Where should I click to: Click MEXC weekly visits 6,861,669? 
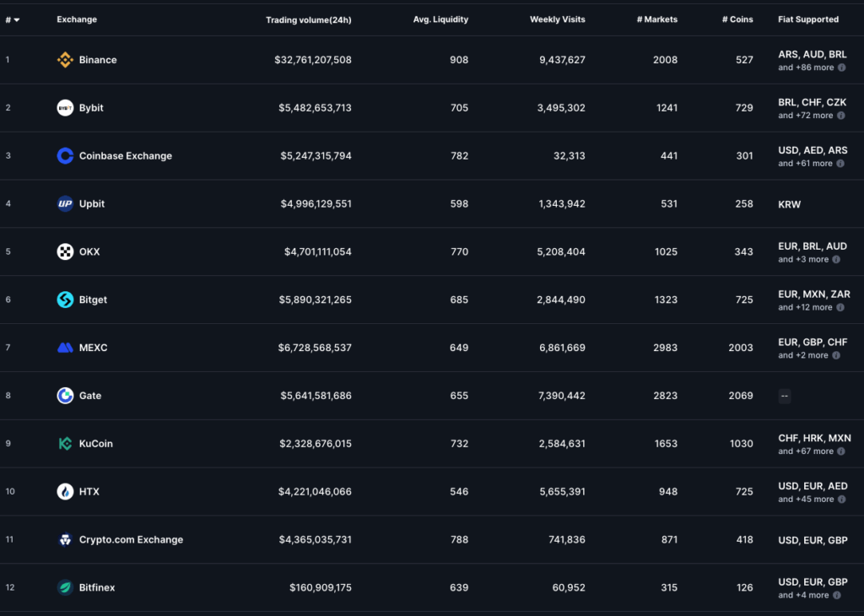pyautogui.click(x=561, y=347)
